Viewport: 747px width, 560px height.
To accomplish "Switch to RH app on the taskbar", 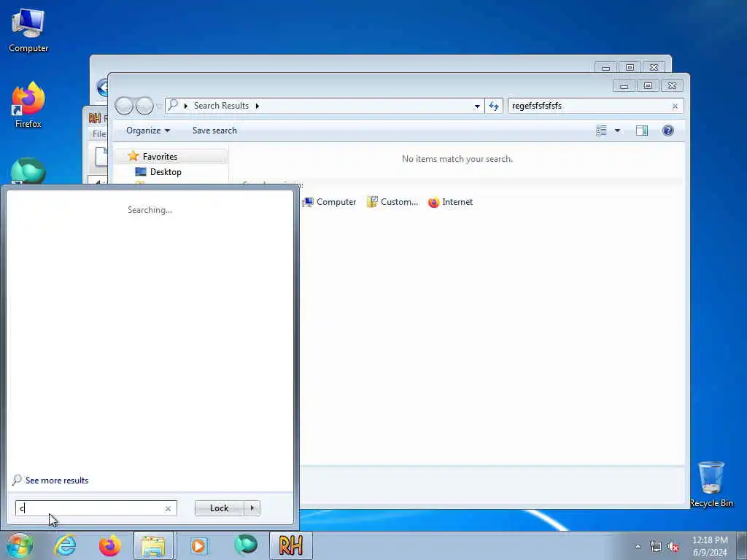I will pyautogui.click(x=291, y=545).
